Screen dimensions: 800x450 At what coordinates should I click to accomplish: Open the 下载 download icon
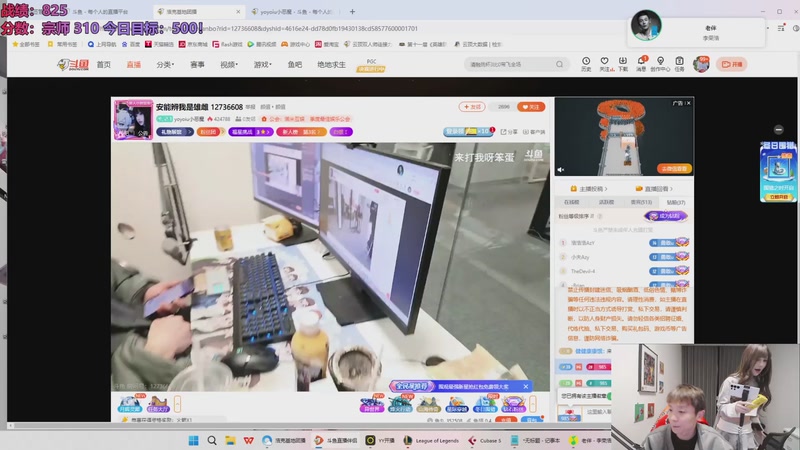[623, 64]
